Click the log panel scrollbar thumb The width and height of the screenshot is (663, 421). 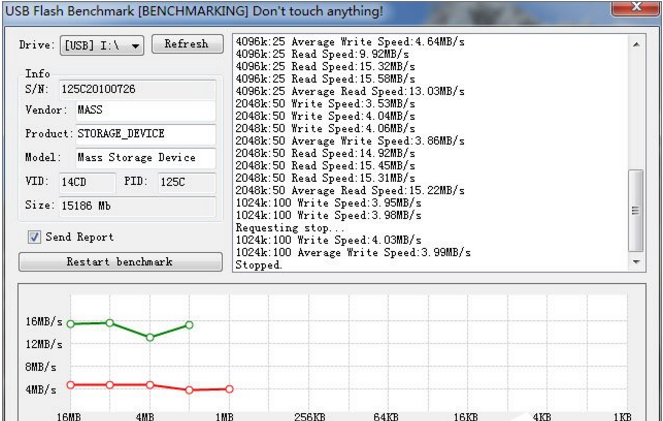point(636,210)
